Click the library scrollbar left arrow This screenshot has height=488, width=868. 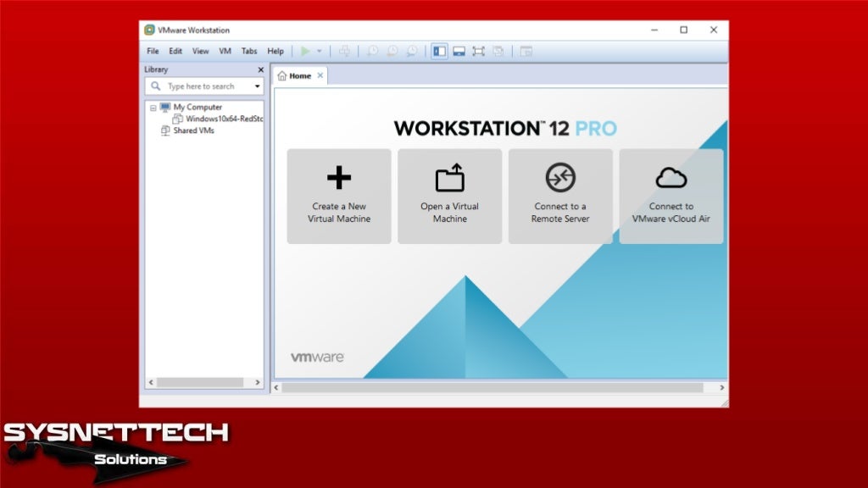[151, 382]
